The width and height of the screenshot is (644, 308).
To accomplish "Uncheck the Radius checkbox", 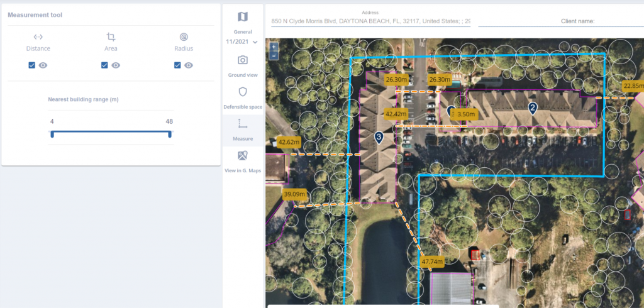I will (177, 65).
